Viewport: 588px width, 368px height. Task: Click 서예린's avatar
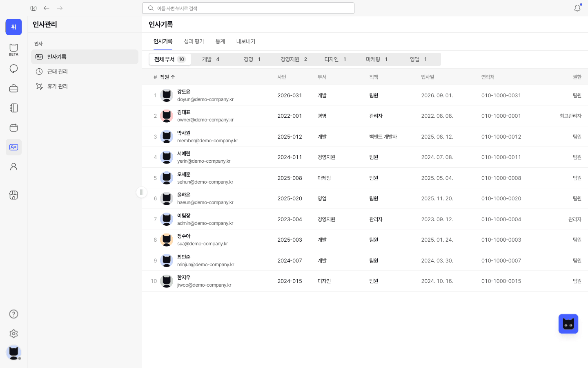(x=167, y=157)
